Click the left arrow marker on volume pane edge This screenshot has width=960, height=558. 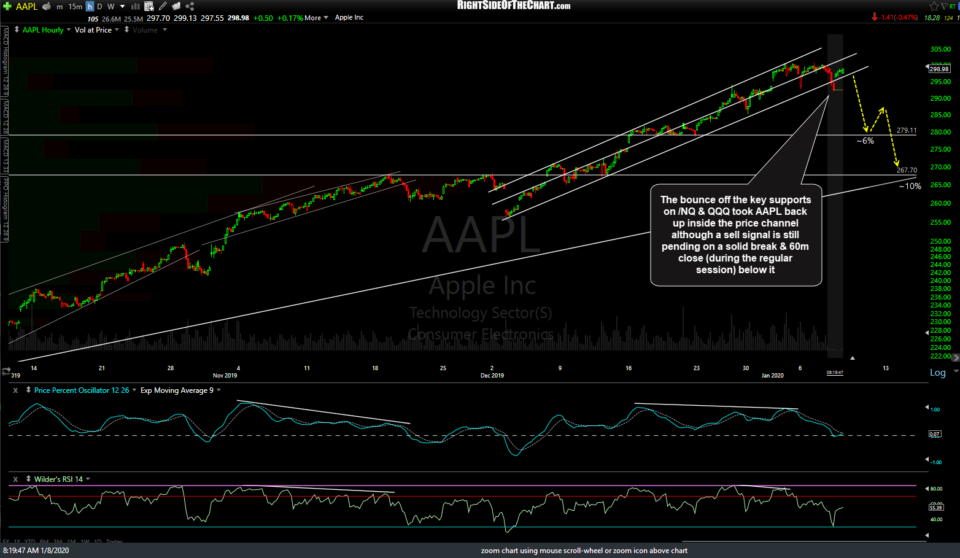pyautogui.click(x=926, y=333)
